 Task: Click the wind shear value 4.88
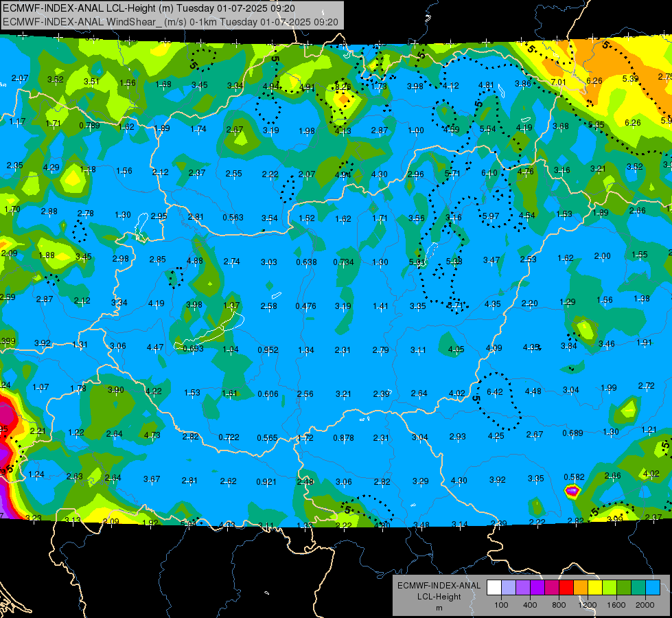[195, 261]
